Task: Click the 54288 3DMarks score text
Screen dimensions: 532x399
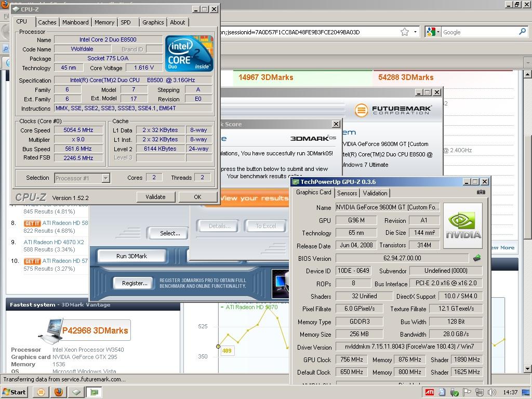Action: [406, 77]
